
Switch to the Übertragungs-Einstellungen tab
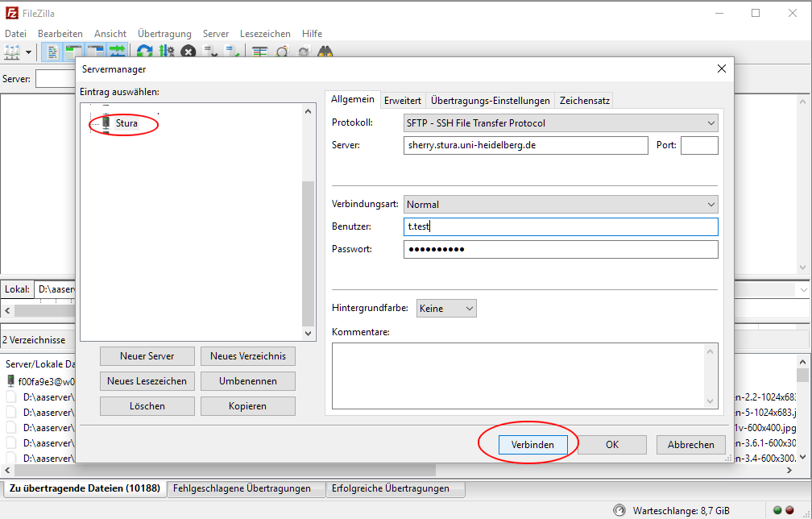pyautogui.click(x=491, y=101)
